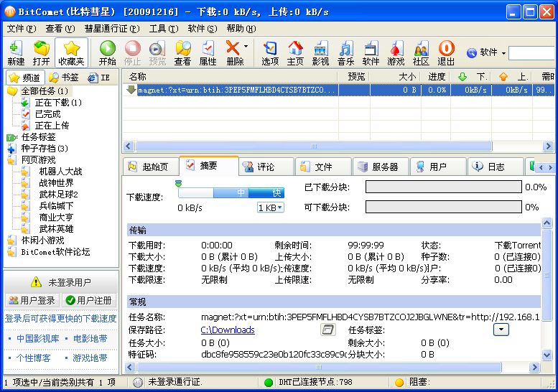This screenshot has height=392, width=558.
Task: Open 选项 (Options) toolbar icon
Action: (270, 52)
